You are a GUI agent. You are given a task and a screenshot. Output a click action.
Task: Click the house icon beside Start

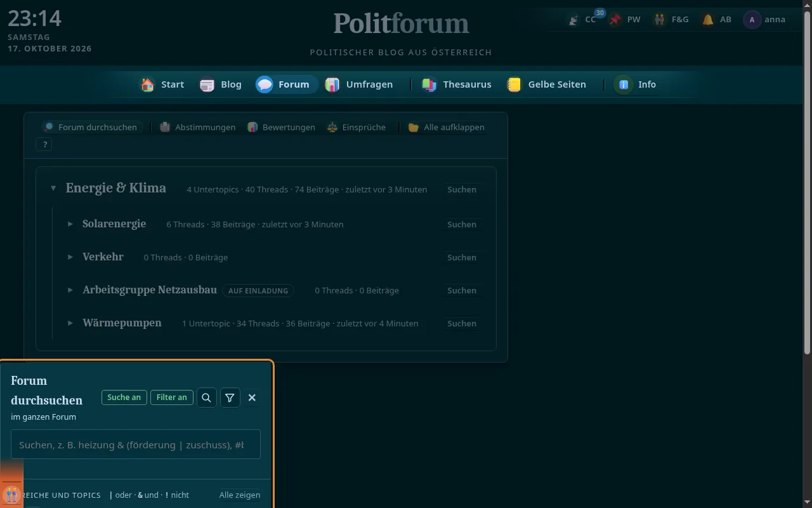coord(148,84)
